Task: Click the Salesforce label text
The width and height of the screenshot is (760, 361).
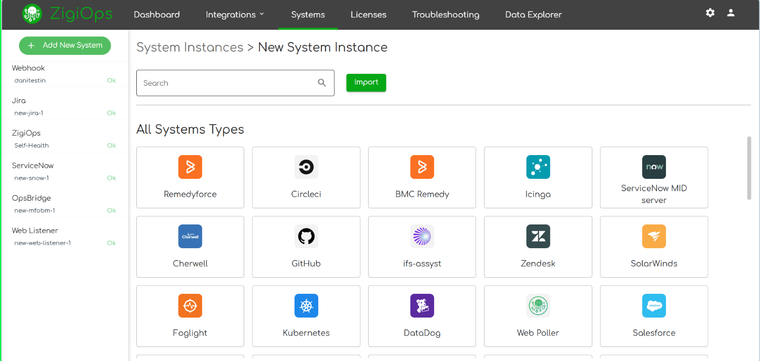Action: pos(654,333)
